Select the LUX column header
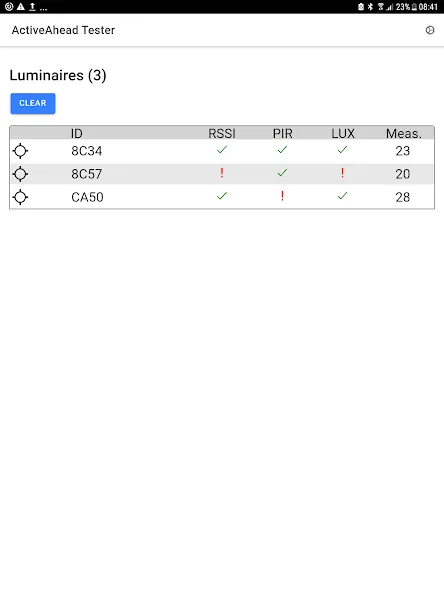This screenshot has height=592, width=444. click(343, 133)
